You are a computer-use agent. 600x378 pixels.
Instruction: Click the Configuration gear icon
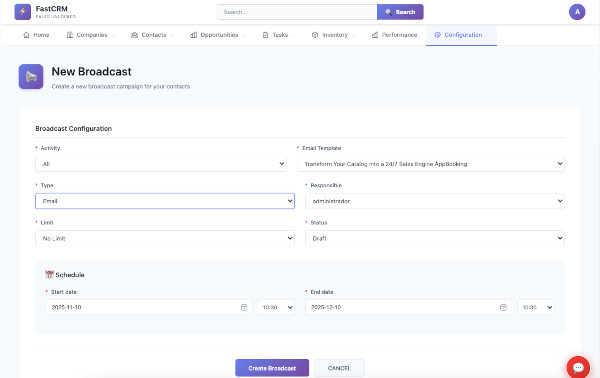click(x=438, y=35)
